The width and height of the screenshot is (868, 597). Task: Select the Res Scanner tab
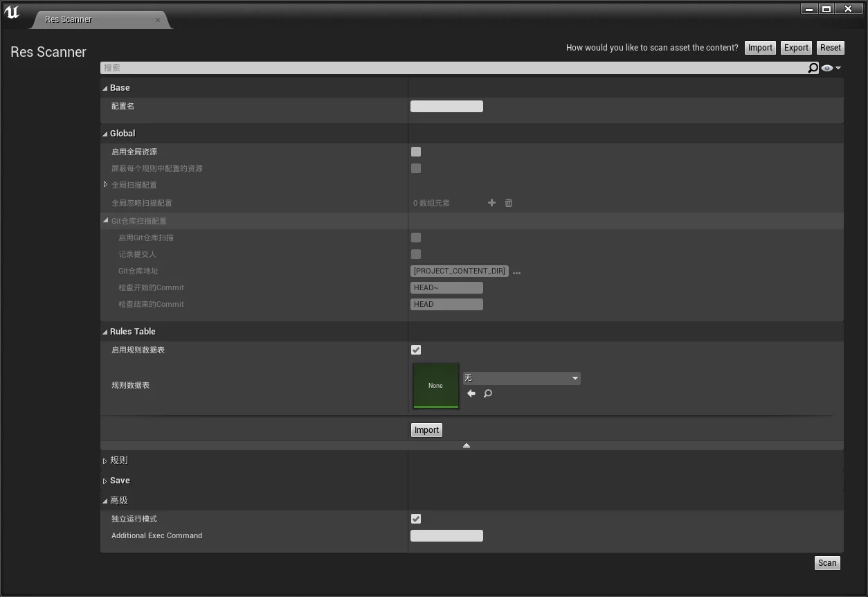click(69, 19)
